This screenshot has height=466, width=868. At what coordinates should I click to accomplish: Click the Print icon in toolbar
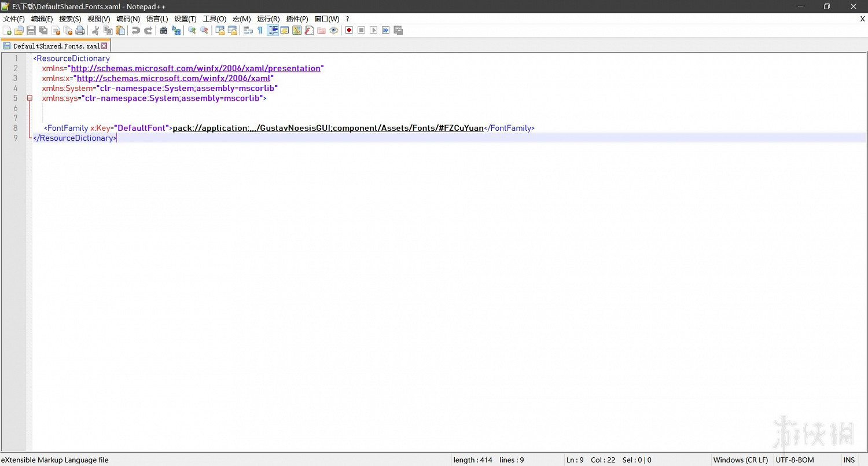point(80,30)
